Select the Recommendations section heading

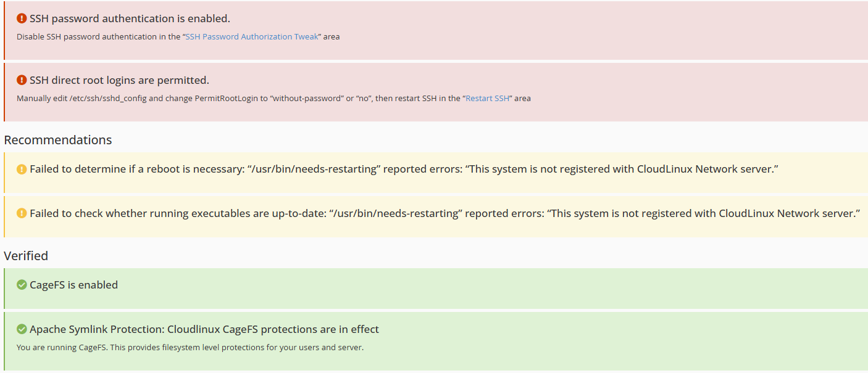pyautogui.click(x=58, y=139)
